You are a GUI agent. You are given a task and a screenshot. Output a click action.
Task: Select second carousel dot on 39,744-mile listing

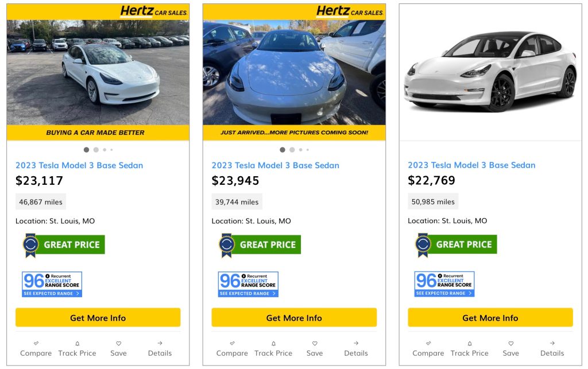pyautogui.click(x=292, y=150)
